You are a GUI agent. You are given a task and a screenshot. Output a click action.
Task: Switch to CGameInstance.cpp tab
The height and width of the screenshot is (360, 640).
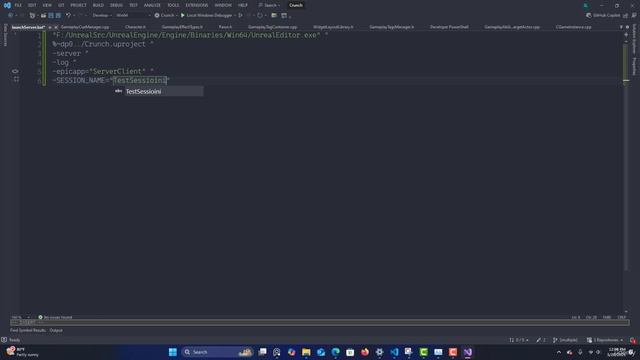tap(573, 27)
